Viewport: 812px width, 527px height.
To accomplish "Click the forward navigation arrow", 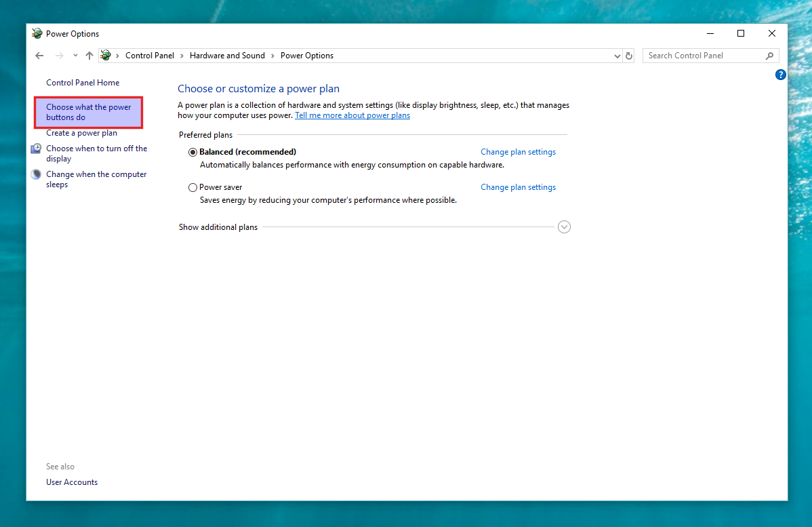I will coord(59,56).
